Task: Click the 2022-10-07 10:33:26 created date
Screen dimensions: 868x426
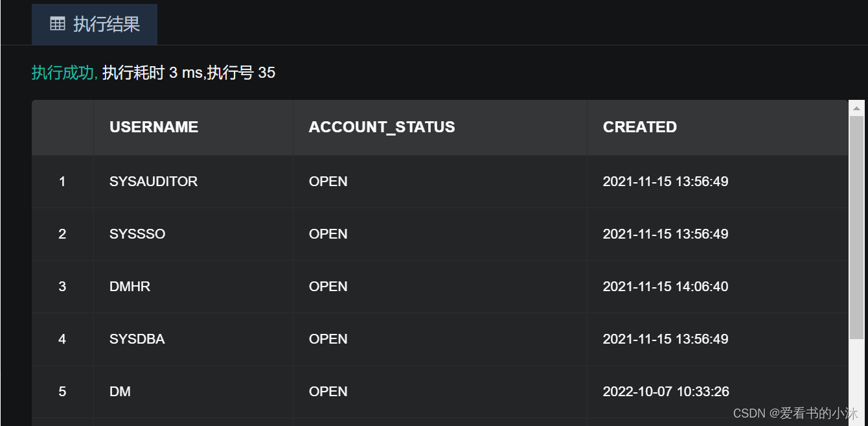Action: pyautogui.click(x=665, y=392)
